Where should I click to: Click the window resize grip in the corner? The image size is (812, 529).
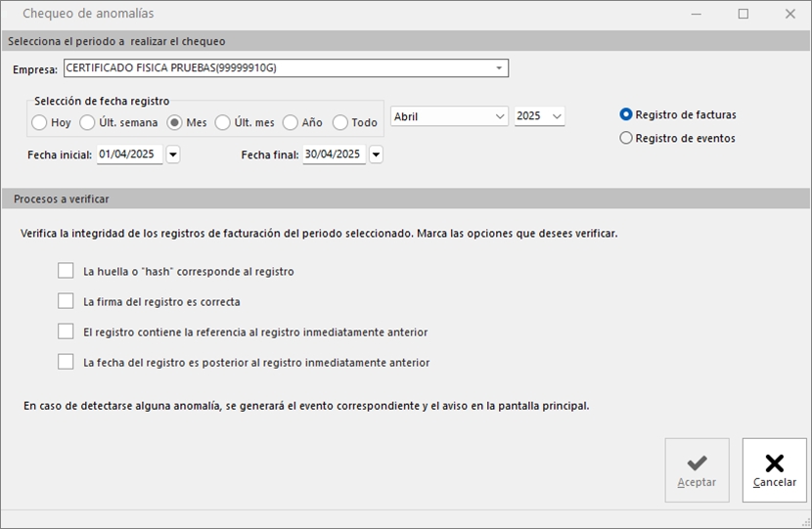[806, 522]
